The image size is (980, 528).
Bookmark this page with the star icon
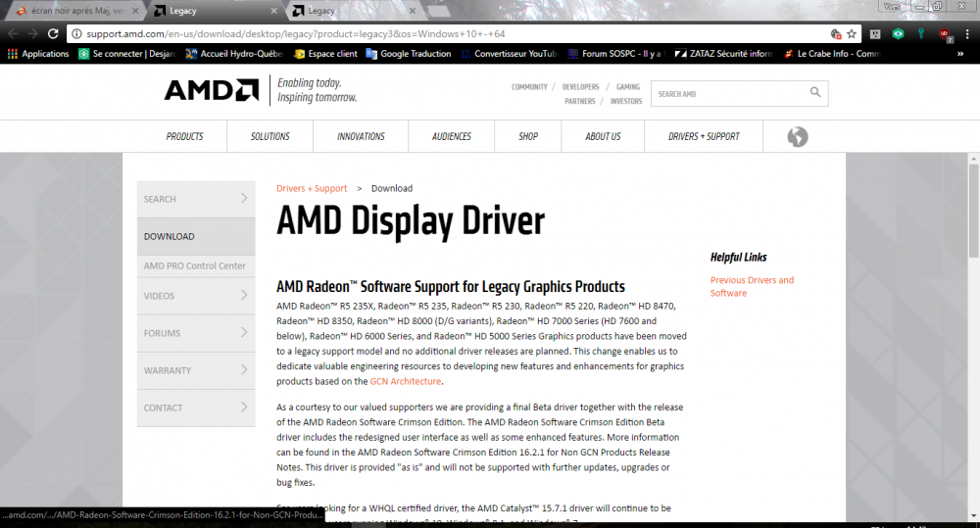click(x=852, y=33)
